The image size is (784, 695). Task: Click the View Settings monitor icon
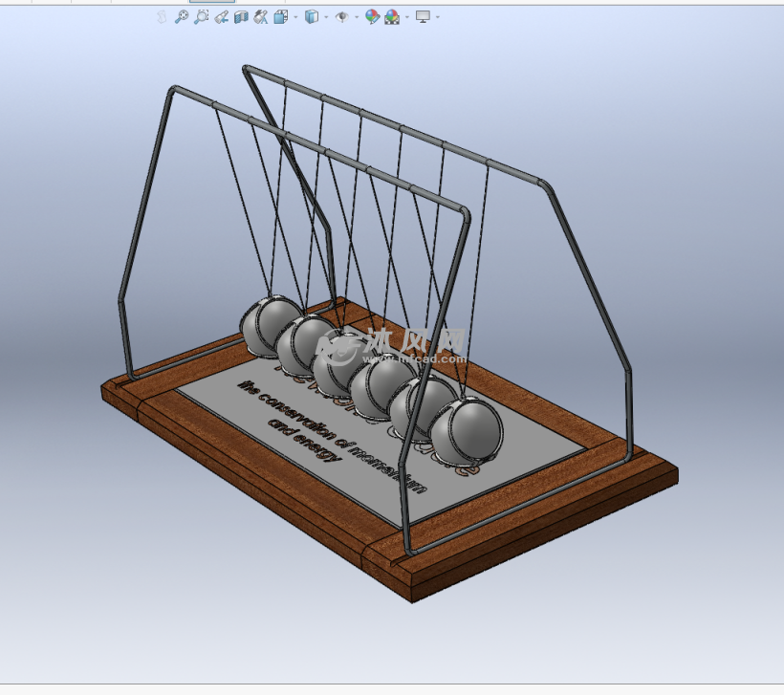(424, 17)
